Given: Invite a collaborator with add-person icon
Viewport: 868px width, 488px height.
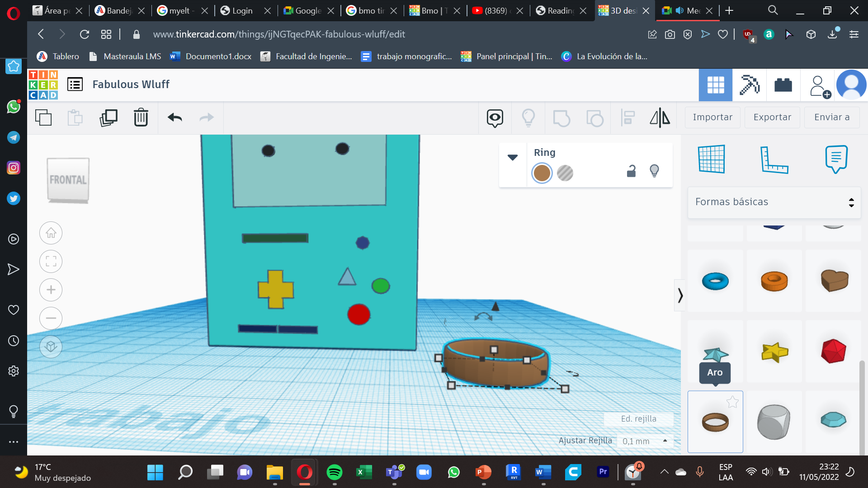Looking at the screenshot, I should tap(820, 86).
